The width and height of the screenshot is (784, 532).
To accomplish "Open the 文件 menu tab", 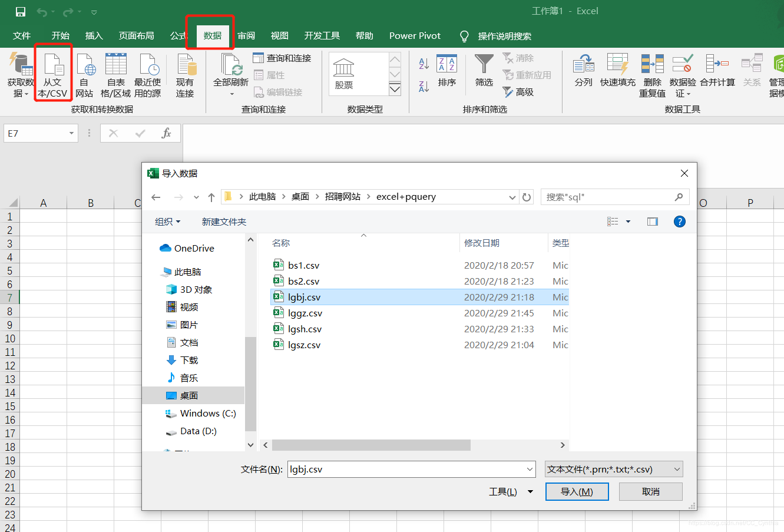I will click(22, 36).
